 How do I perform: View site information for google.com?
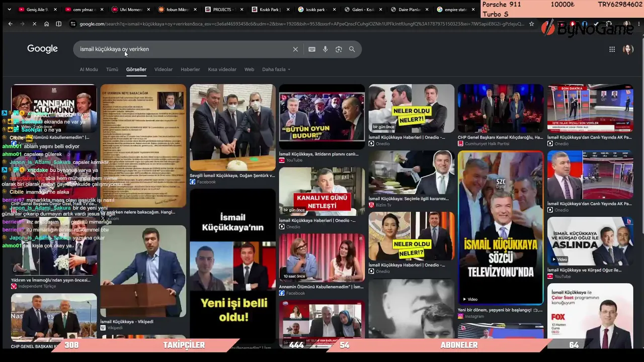[x=73, y=24]
